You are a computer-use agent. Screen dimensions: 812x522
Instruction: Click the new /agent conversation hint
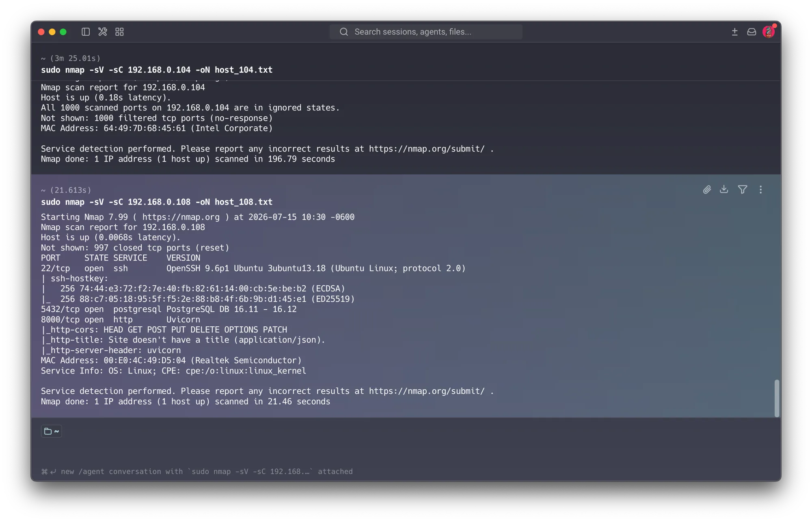pyautogui.click(x=197, y=471)
